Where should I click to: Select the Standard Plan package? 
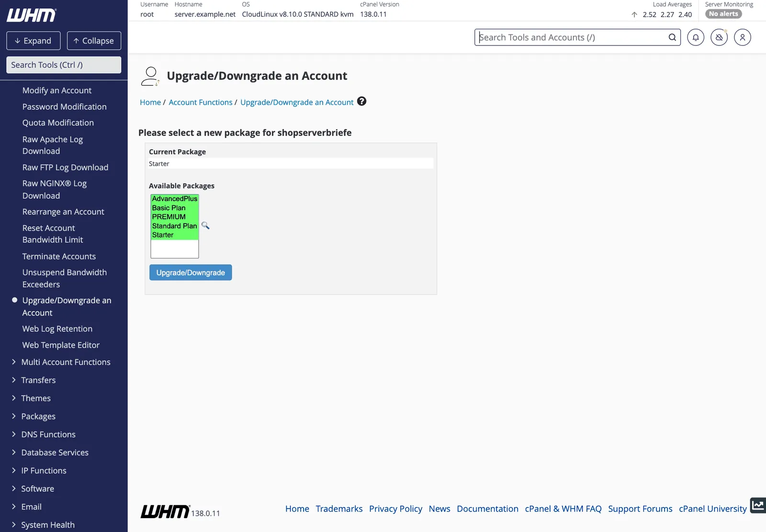pyautogui.click(x=175, y=226)
